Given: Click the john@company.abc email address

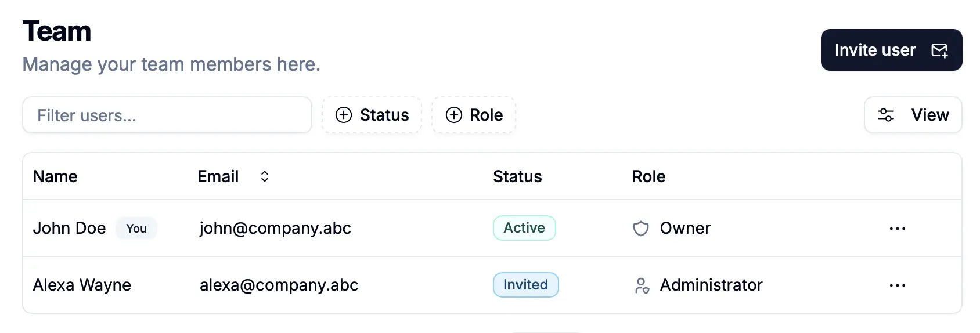Looking at the screenshot, I should [275, 229].
